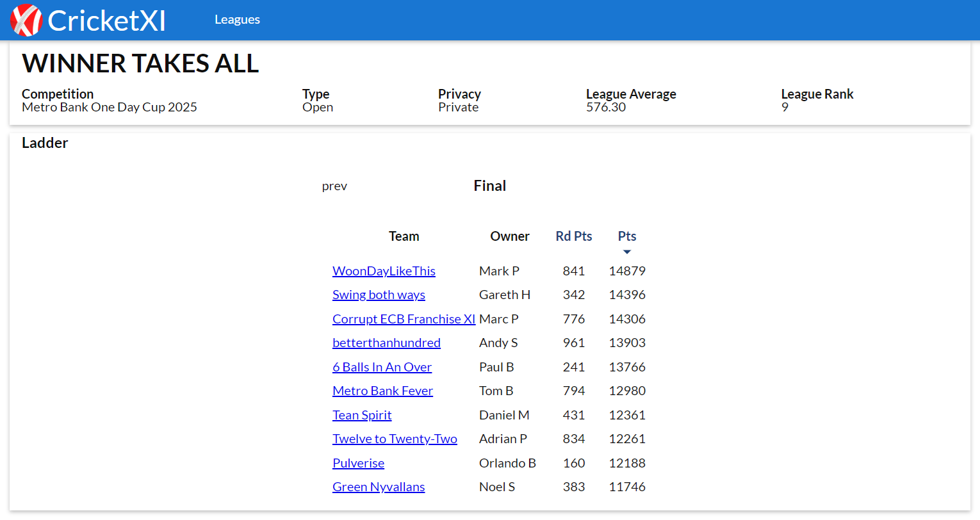The height and width of the screenshot is (520, 980).
Task: Open Metro Bank Fever team link
Action: pyautogui.click(x=382, y=391)
